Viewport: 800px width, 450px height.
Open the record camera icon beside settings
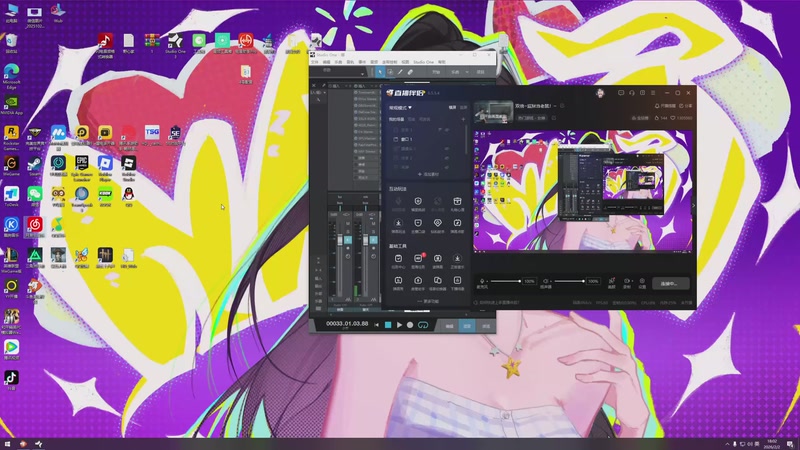627,281
